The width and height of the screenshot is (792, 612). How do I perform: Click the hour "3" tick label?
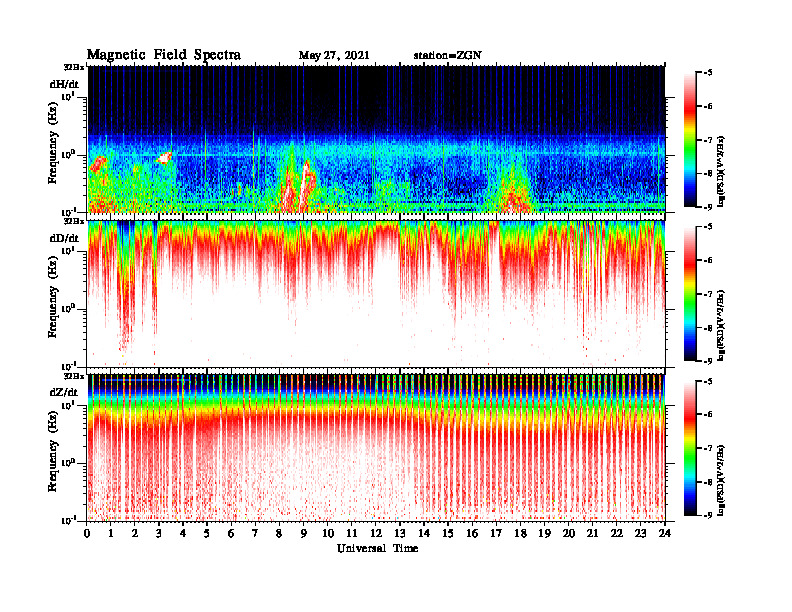point(159,534)
